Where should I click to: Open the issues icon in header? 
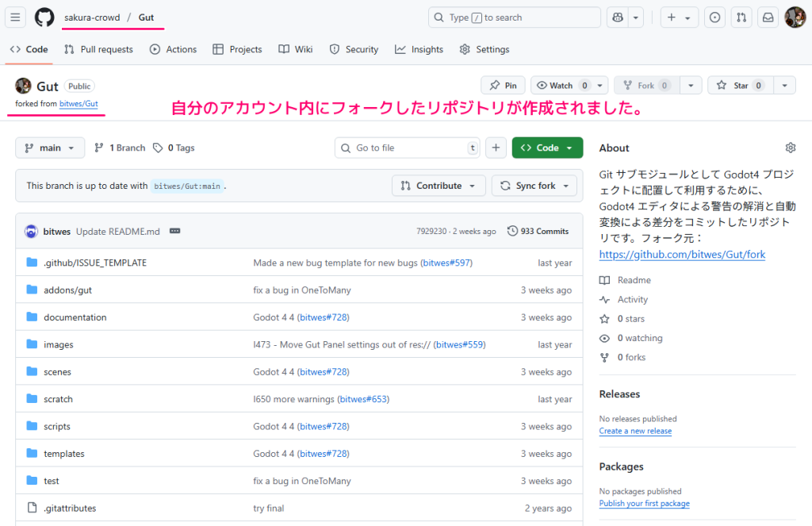(x=714, y=17)
